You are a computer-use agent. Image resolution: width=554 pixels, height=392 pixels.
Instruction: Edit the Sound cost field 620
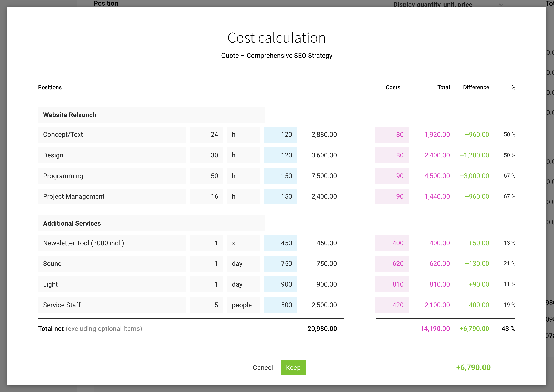click(392, 264)
